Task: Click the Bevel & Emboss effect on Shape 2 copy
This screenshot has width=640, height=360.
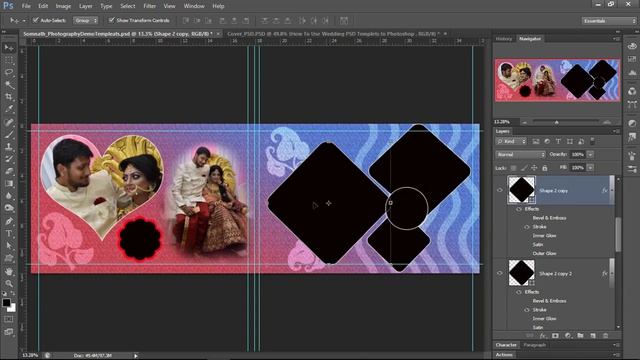Action: pyautogui.click(x=549, y=218)
